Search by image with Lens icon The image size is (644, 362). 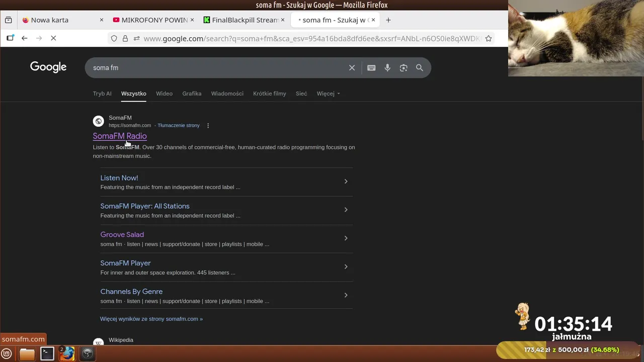[x=404, y=68]
